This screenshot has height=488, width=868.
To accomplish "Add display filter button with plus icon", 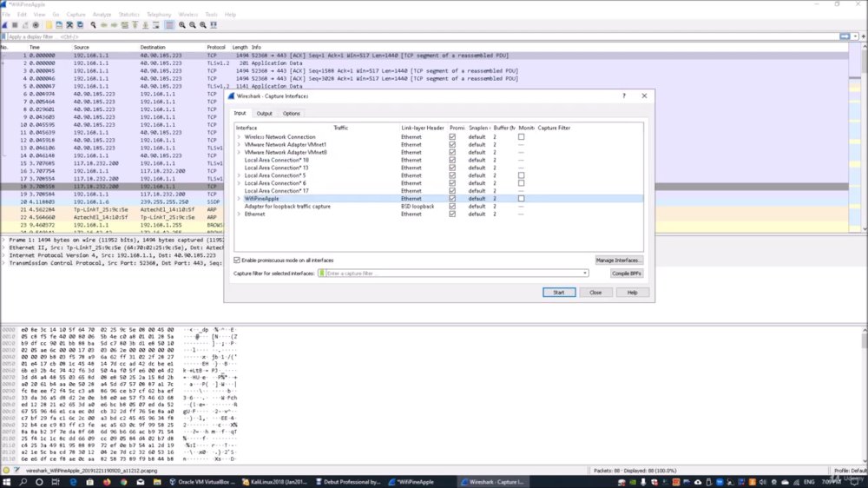I will point(863,36).
